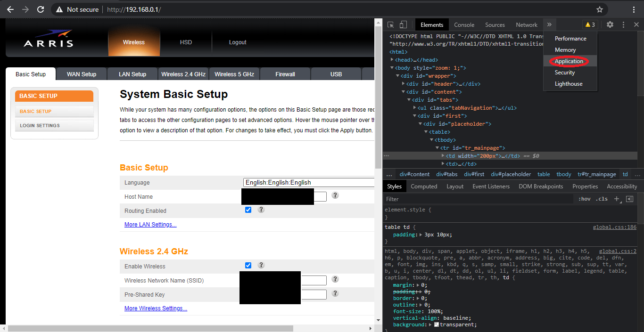Expand the padding shorthand property triangle
Viewport: 644px width, 332px height.
coord(421,235)
